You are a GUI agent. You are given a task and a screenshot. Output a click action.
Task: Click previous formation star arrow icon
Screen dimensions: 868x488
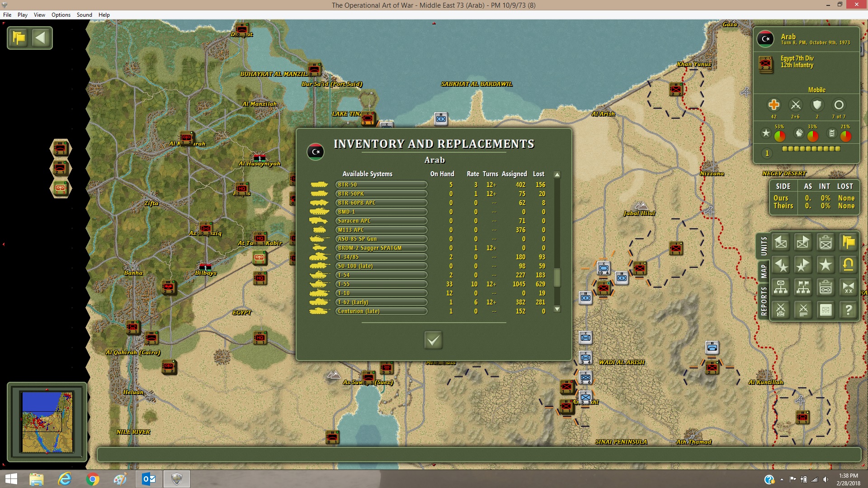[x=781, y=265]
